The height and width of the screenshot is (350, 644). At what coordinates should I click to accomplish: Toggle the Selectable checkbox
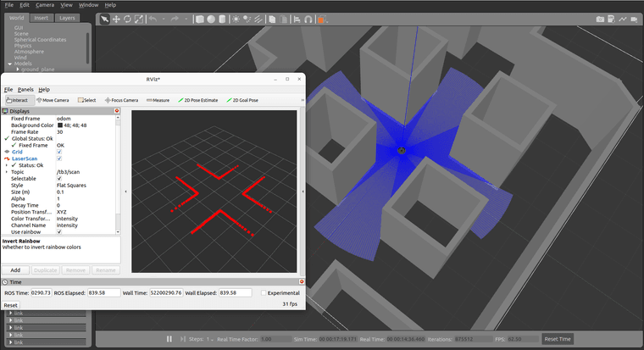coord(59,179)
